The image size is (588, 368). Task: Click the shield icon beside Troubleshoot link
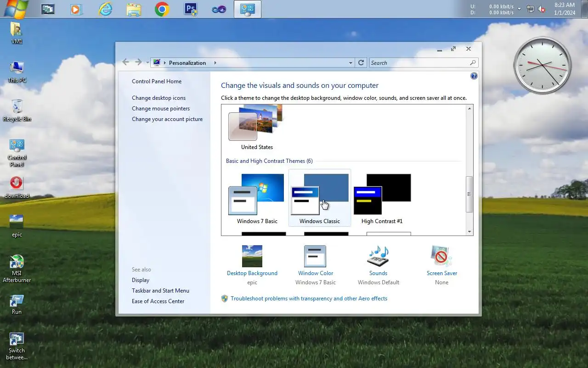click(x=225, y=299)
